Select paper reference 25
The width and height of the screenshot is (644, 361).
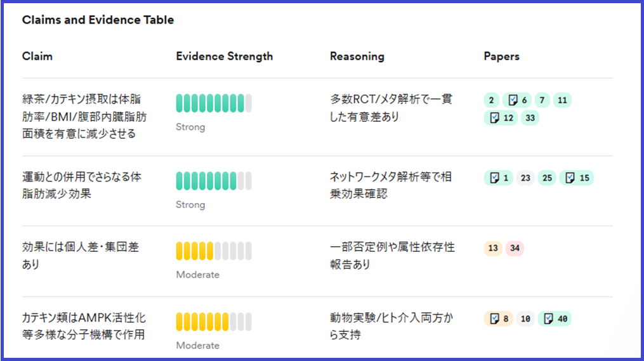pos(546,178)
